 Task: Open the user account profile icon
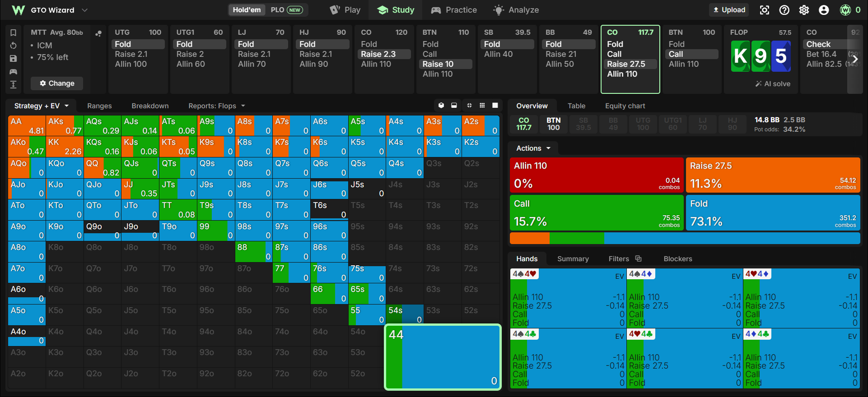pyautogui.click(x=824, y=10)
